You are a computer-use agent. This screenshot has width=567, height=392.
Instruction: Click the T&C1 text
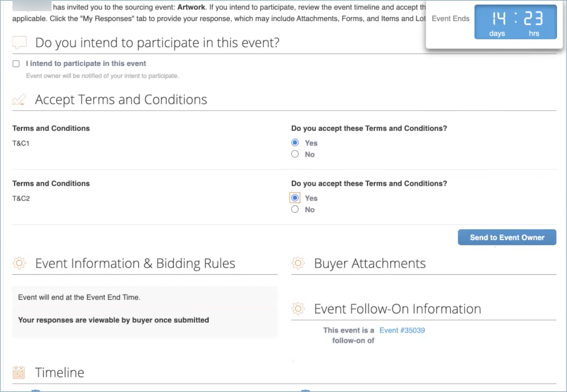click(x=21, y=143)
